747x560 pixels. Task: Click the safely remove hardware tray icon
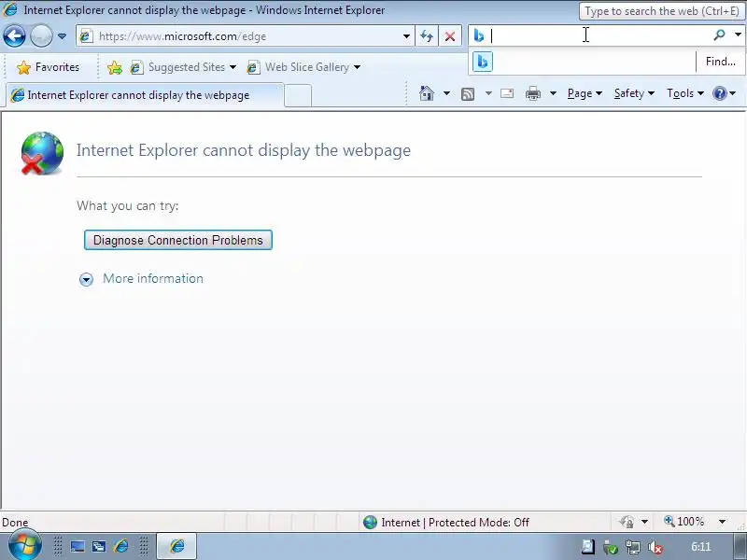[611, 547]
